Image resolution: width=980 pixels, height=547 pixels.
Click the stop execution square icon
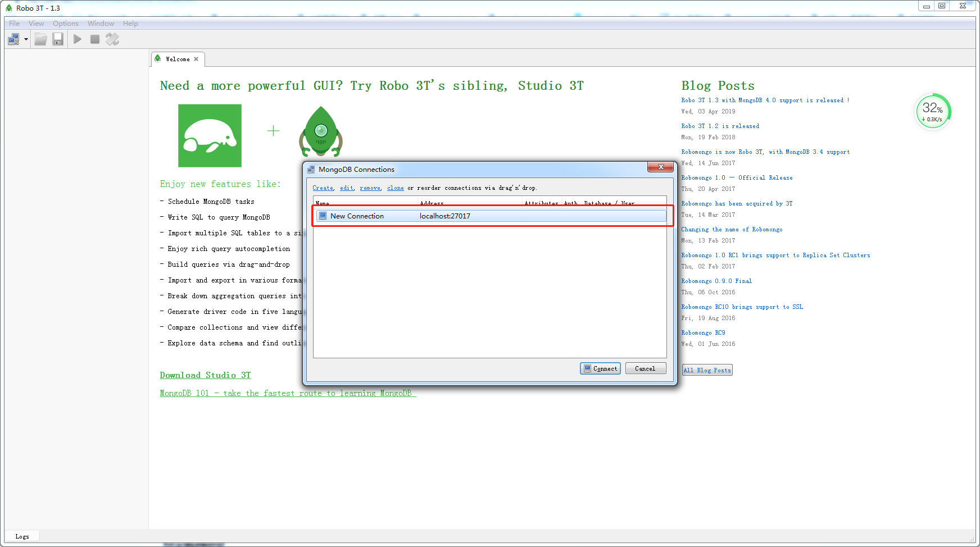pyautogui.click(x=94, y=39)
